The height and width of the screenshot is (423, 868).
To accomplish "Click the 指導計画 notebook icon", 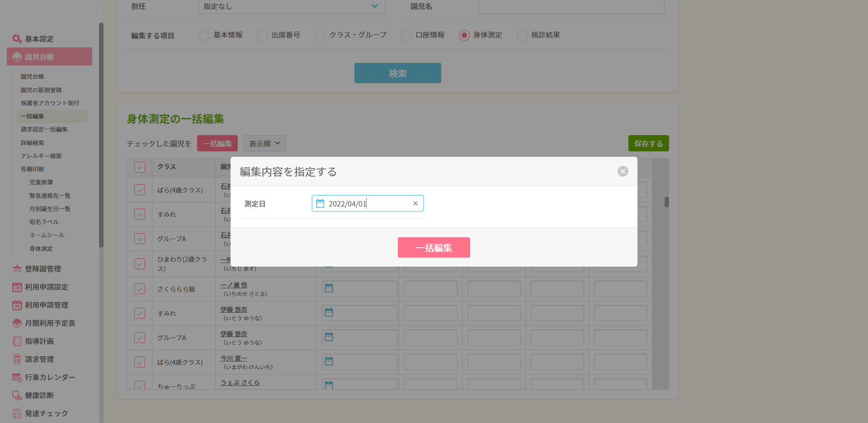I will pos(17,341).
